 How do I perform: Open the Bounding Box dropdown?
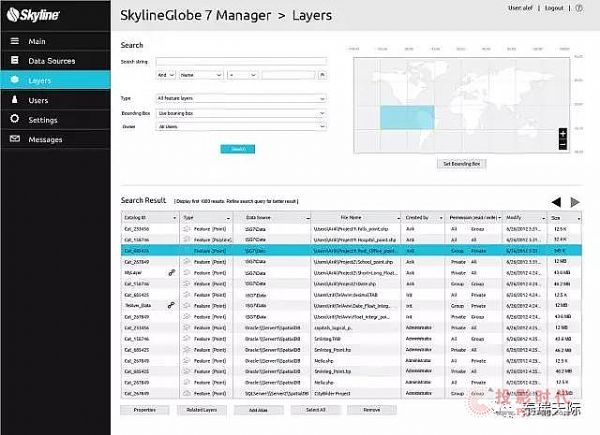pos(240,113)
